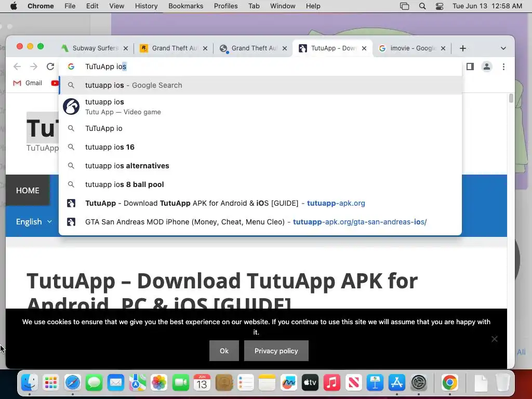532x399 pixels.
Task: Choose 'tutuapp ios 16' suggestion
Action: (260, 147)
